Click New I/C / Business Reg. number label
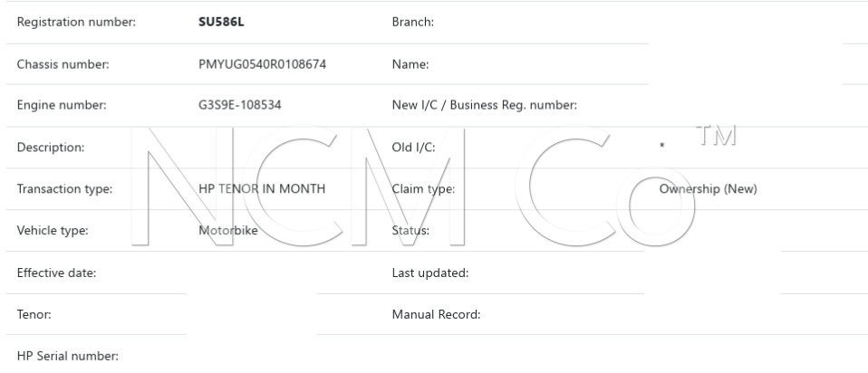The image size is (868, 373). (485, 105)
